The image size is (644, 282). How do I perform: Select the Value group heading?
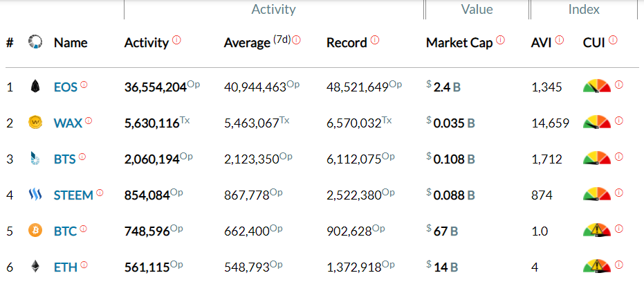point(477,10)
